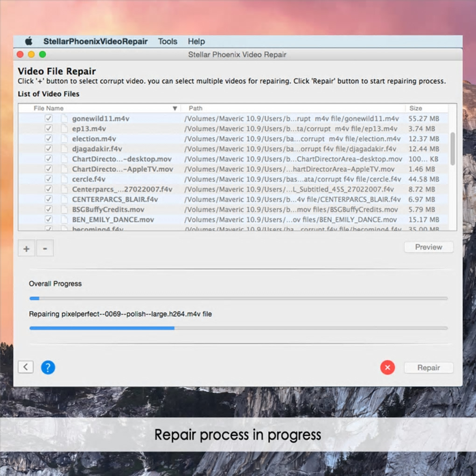Select the cercle.f4v file name
This screenshot has width=476, height=476.
coord(89,179)
